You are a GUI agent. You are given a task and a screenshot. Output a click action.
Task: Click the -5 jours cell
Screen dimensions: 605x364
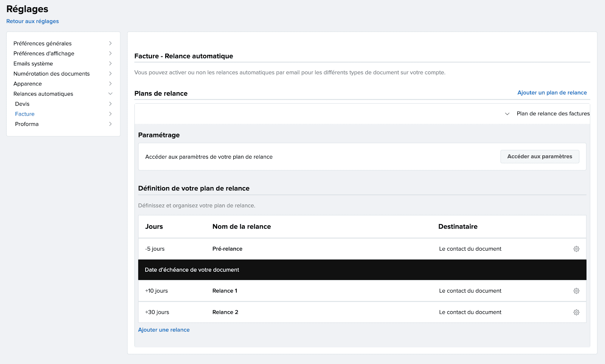pos(155,249)
